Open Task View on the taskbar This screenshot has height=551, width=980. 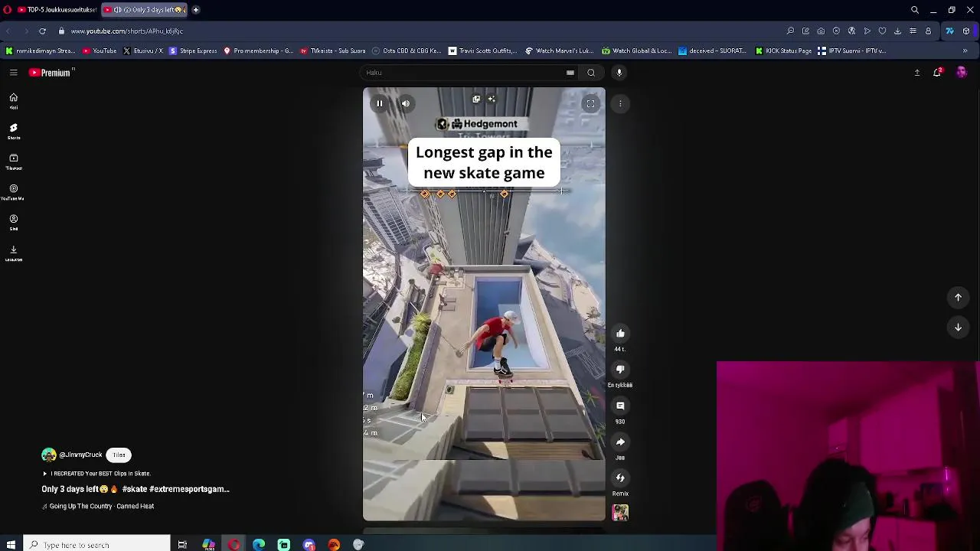182,545
